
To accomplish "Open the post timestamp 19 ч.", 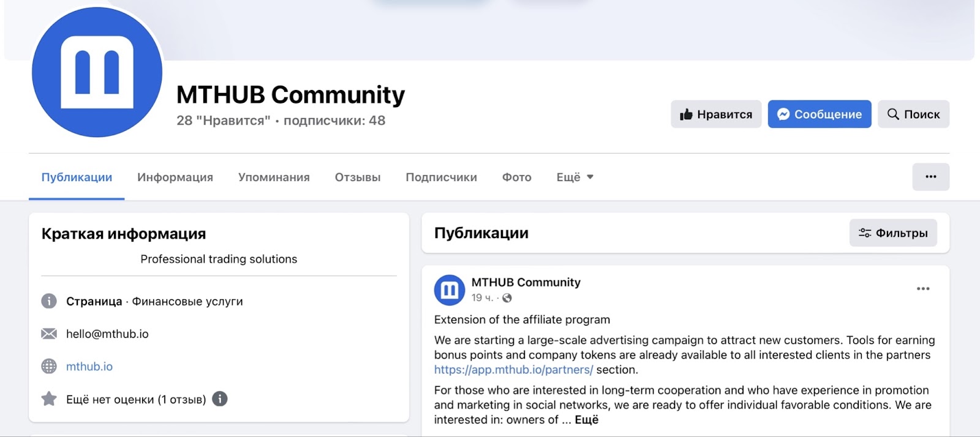I will click(482, 298).
